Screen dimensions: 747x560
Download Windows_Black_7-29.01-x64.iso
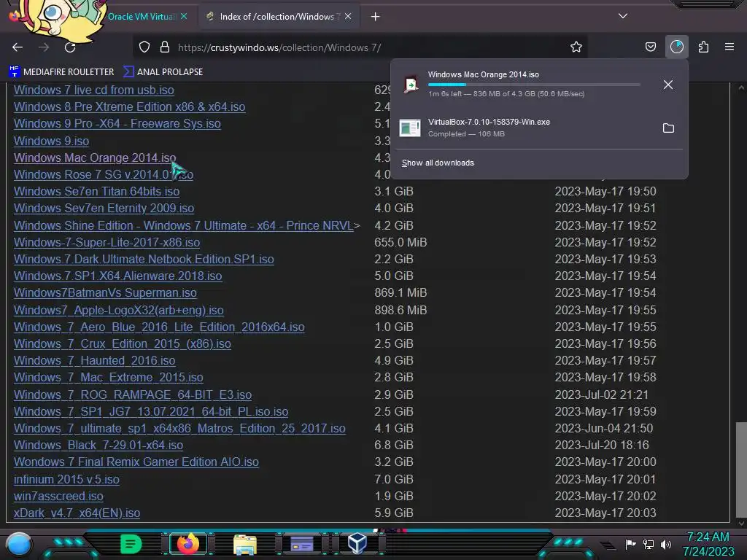click(x=98, y=446)
